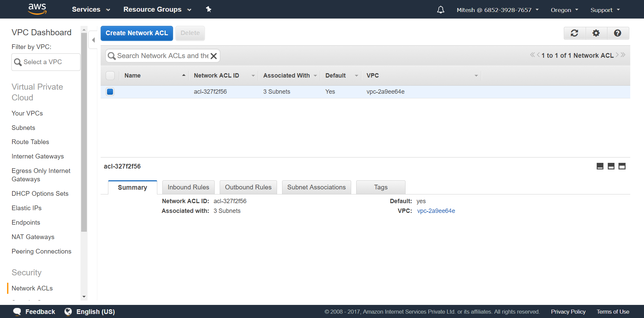Go to first page of results
644x318 pixels.
532,55
